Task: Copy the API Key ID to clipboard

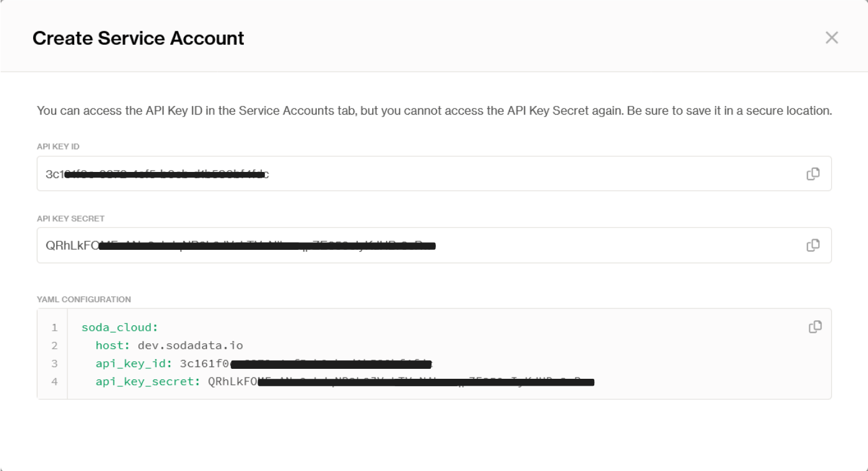Action: [x=813, y=174]
